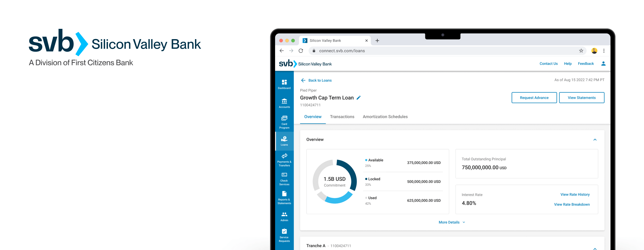Click the Pied Piper company name
This screenshot has height=250, width=644.
point(308,90)
